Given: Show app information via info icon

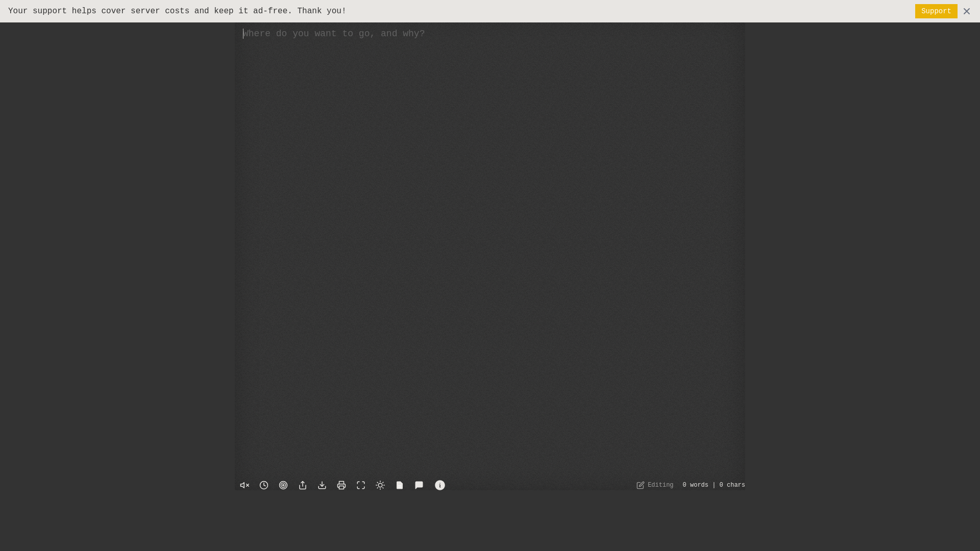Looking at the screenshot, I should (x=440, y=485).
